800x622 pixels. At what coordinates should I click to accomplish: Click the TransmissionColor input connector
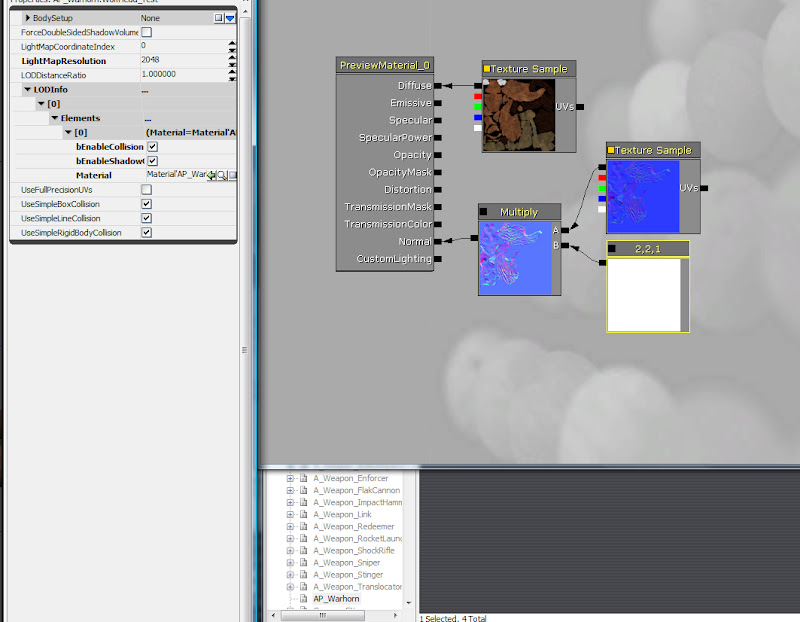coord(438,225)
